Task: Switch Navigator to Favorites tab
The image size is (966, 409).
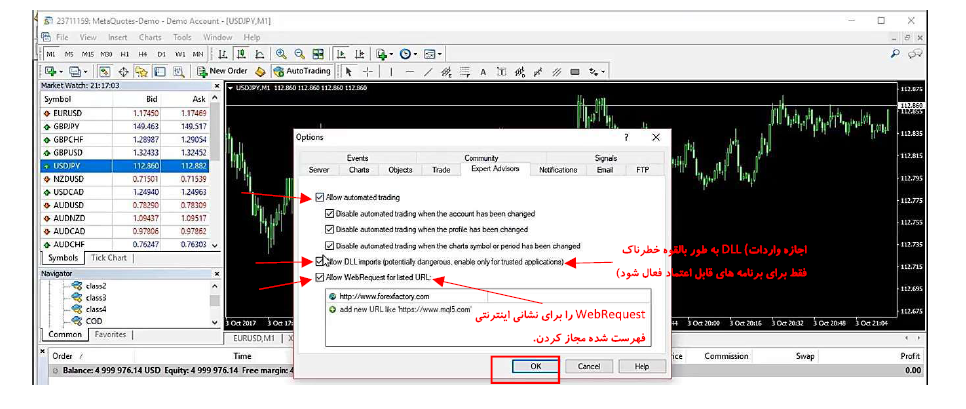Action: pos(110,334)
